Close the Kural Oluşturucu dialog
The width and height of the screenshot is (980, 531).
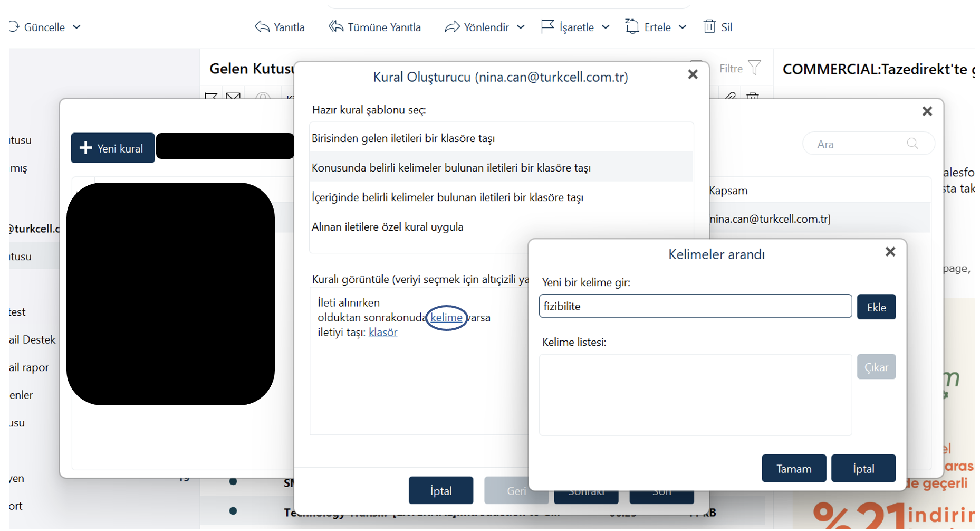click(693, 74)
